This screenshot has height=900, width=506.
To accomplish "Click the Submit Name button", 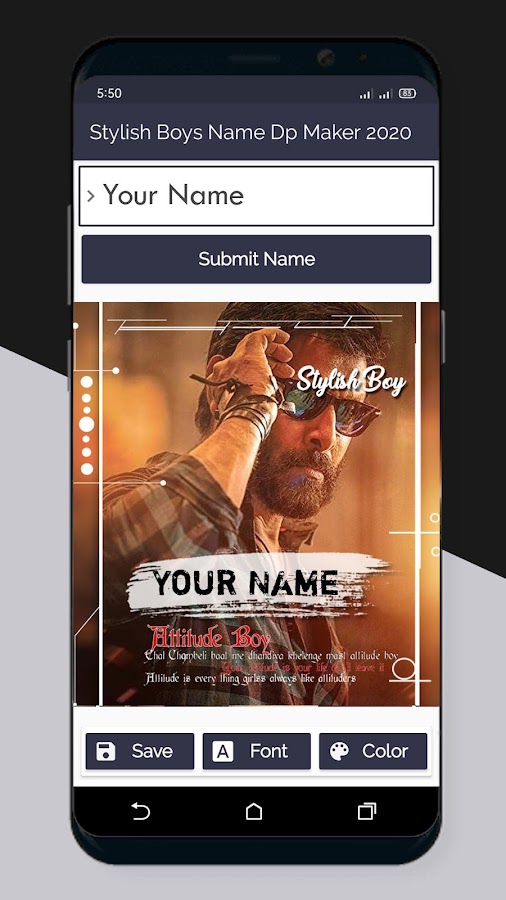I will pos(256,259).
